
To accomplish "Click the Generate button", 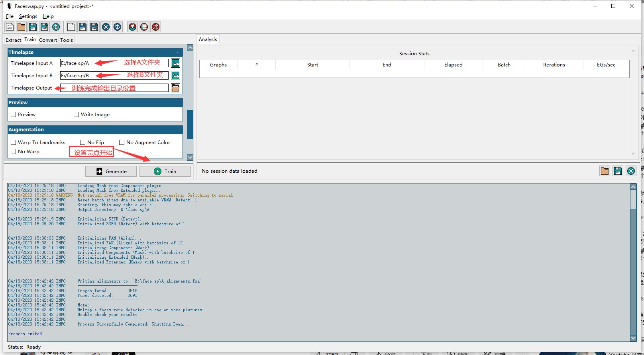I will pyautogui.click(x=111, y=172).
